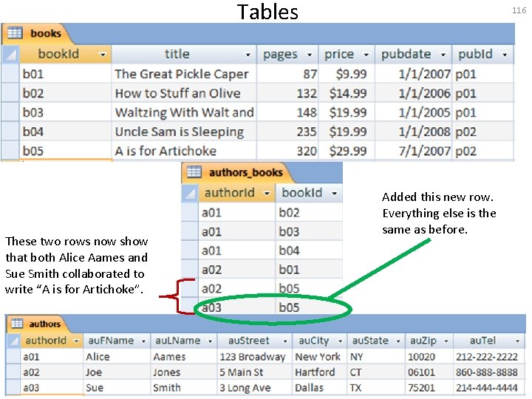The height and width of the screenshot is (399, 532).
Task: Open the bookId column dropdown in books
Action: click(x=103, y=54)
